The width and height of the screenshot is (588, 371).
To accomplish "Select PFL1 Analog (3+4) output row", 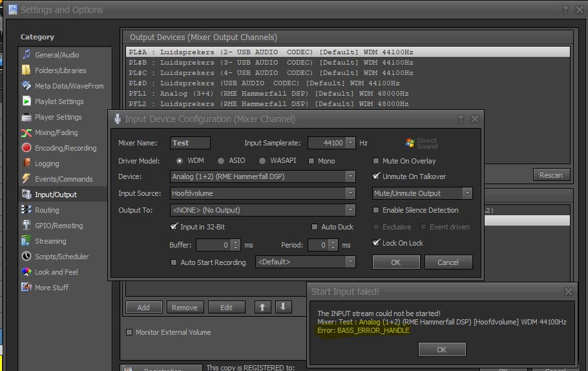I will (x=348, y=93).
